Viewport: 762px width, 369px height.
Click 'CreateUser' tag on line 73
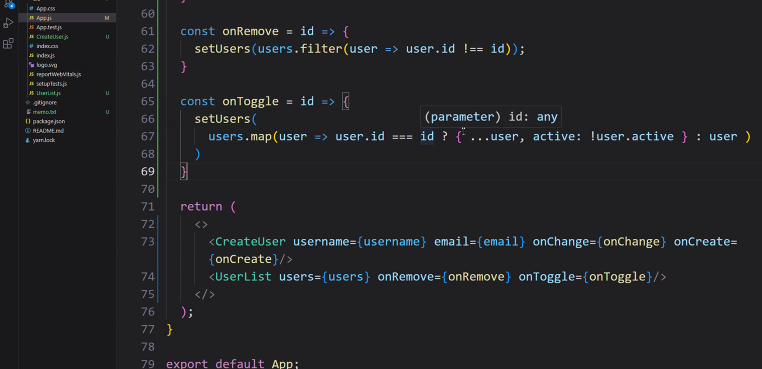(x=250, y=241)
